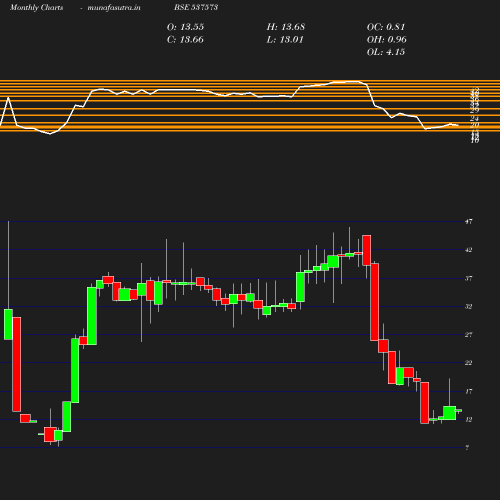This screenshot has height=500, width=500.
Task: Click the open value 'O: 13.55'
Action: [x=185, y=27]
